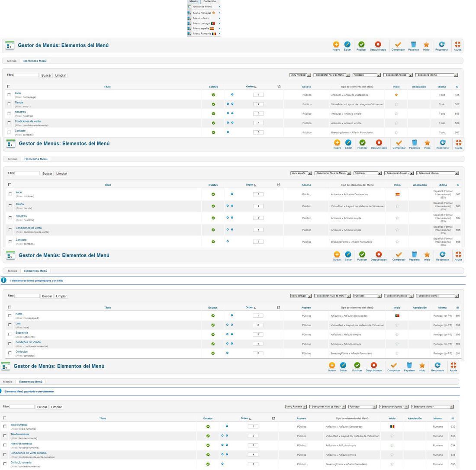Click the orange home star in the homepage alias row
The image size is (476, 470).
[396, 95]
